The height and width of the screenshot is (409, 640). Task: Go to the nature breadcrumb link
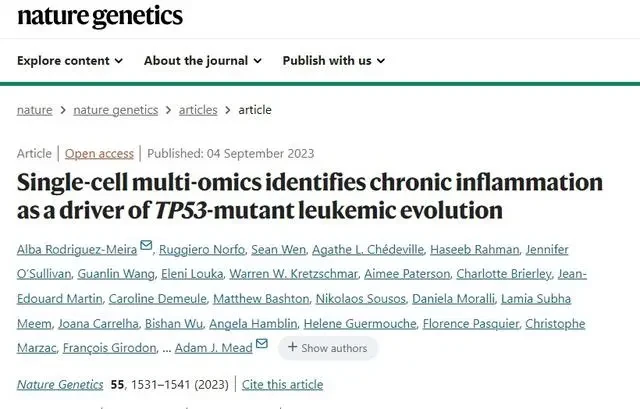(x=35, y=110)
